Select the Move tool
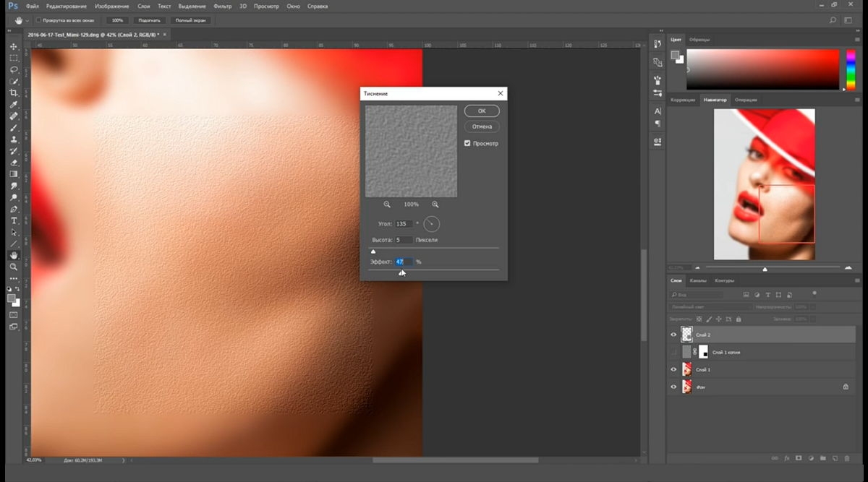 pos(14,46)
